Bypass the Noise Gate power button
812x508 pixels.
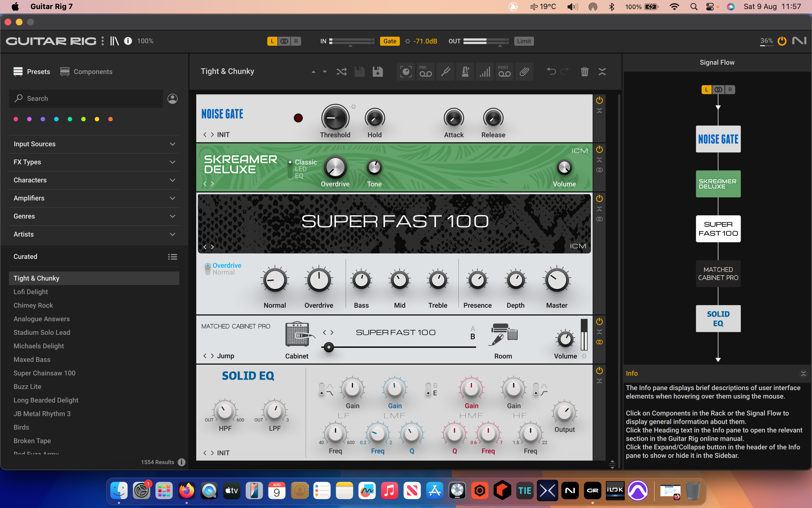(x=599, y=100)
